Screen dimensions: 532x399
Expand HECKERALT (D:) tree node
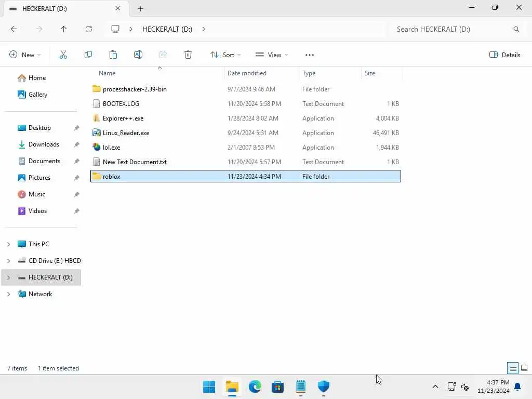tap(8, 277)
